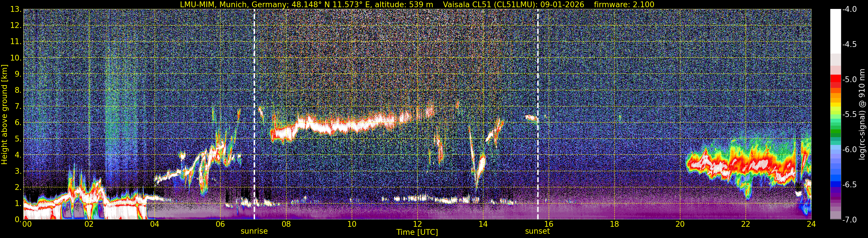Click time axis tick label '16'
Viewport: 868px width, 238px height.
click(548, 224)
